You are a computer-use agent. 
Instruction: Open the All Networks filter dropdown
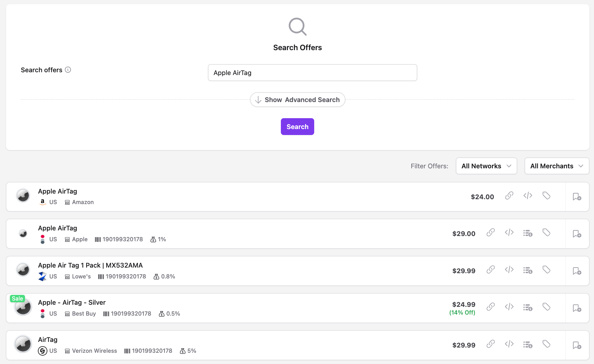486,166
